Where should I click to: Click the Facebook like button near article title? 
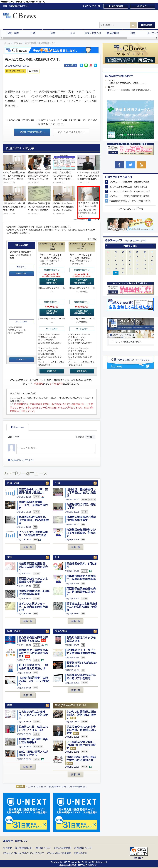point(71,65)
